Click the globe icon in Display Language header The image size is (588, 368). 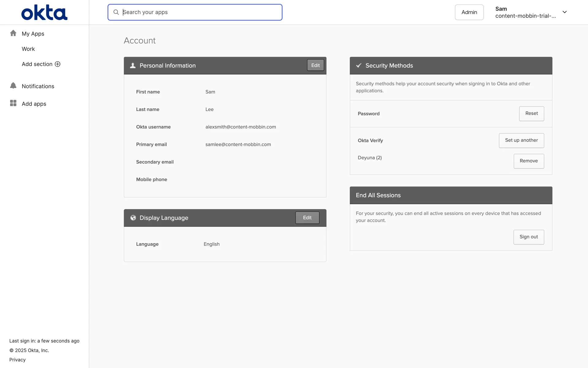(x=133, y=218)
